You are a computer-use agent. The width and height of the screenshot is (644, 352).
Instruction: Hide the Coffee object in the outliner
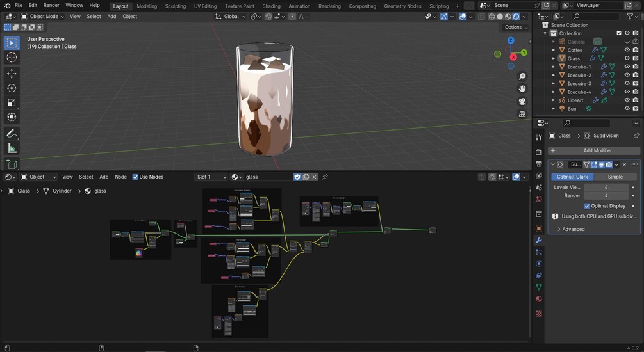(627, 50)
